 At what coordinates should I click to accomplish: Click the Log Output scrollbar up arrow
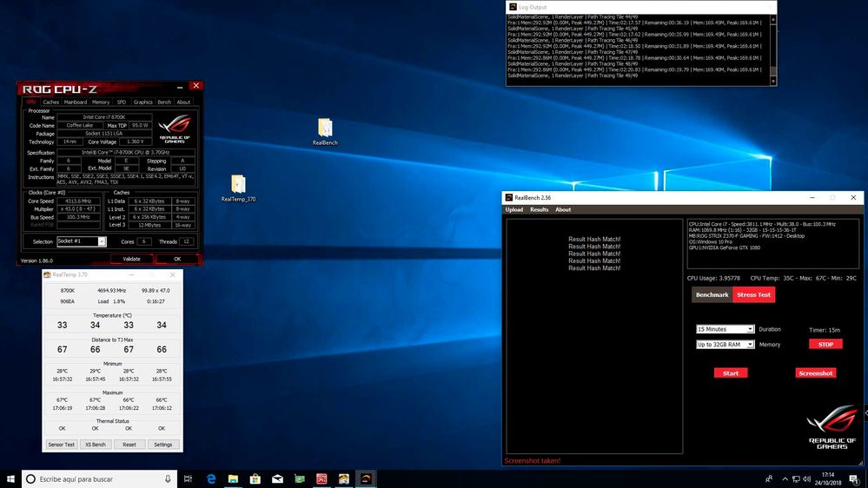pos(773,19)
